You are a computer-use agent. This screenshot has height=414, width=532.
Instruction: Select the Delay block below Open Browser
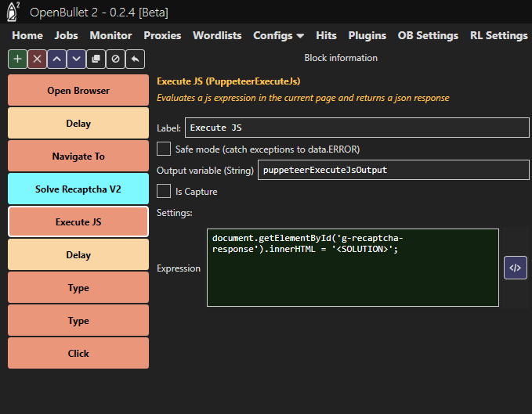(x=78, y=124)
